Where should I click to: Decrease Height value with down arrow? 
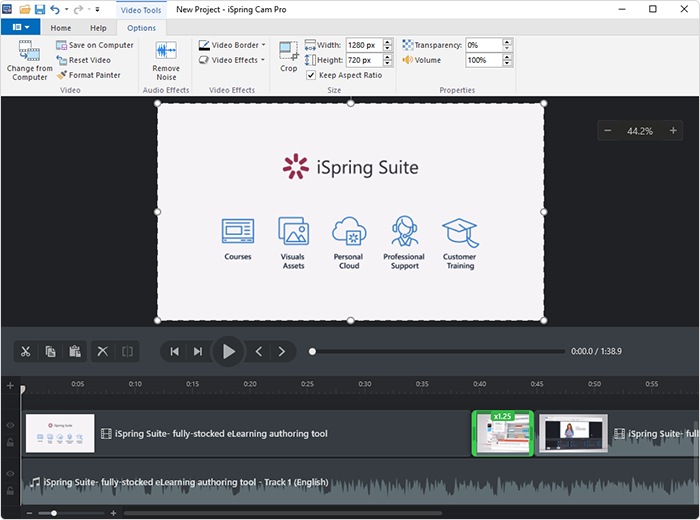click(x=388, y=63)
